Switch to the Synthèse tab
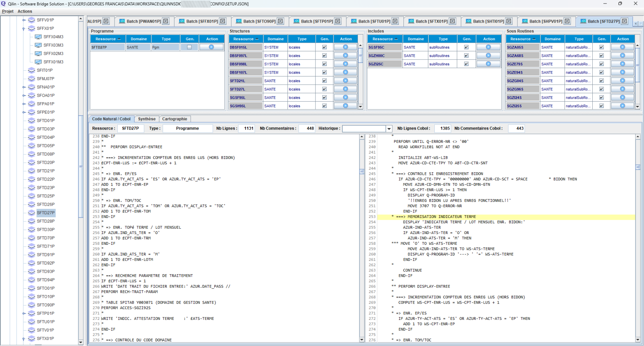Viewport: 644px width, 346px height. pyautogui.click(x=146, y=119)
